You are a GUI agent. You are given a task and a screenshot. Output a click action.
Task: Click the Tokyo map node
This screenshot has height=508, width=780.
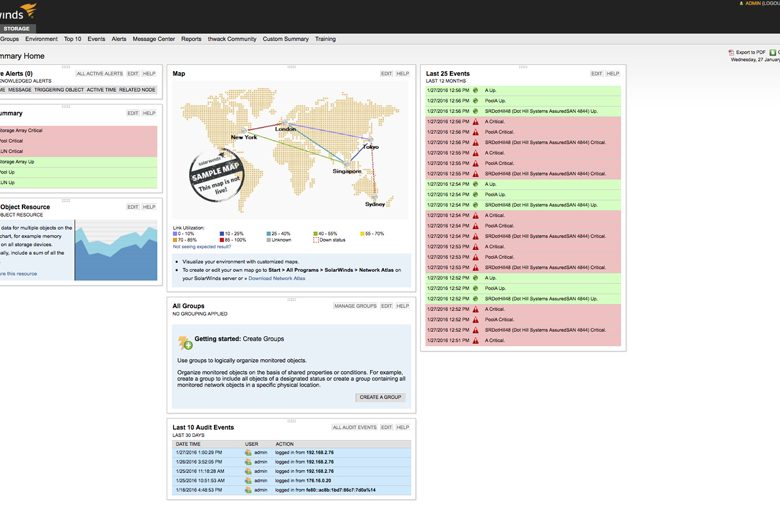tap(371, 140)
